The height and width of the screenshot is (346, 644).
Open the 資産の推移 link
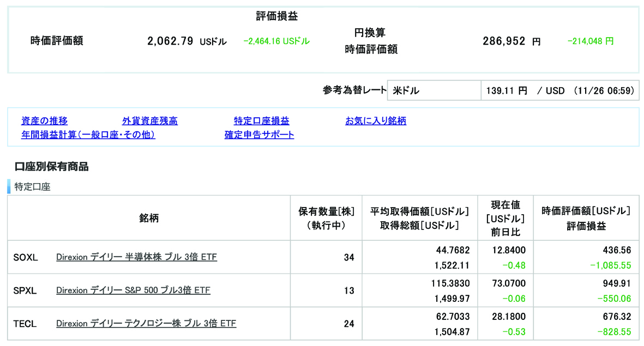[44, 120]
